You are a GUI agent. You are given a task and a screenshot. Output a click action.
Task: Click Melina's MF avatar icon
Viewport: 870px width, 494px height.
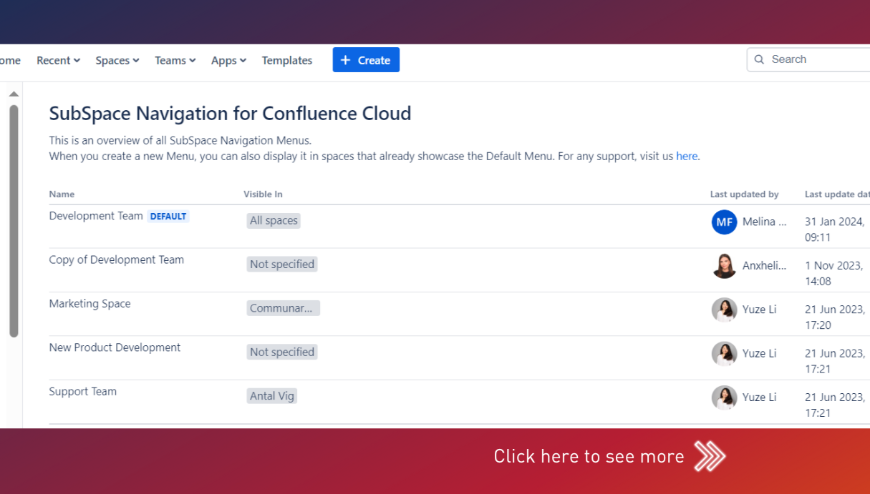724,222
